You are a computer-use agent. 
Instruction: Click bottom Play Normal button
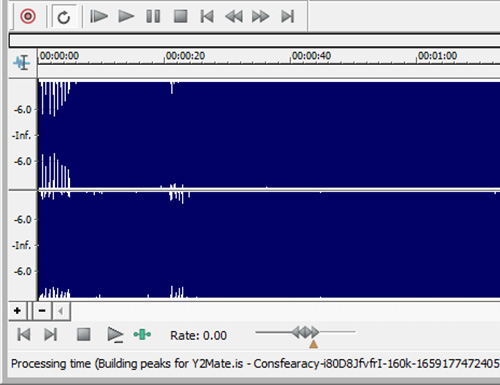coord(115,335)
